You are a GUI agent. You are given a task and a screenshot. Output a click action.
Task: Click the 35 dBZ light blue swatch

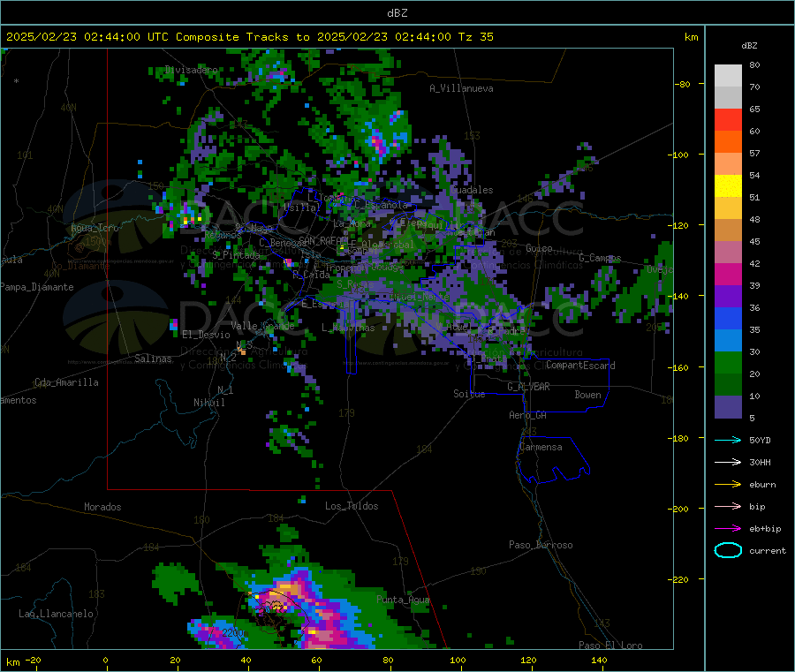(728, 341)
